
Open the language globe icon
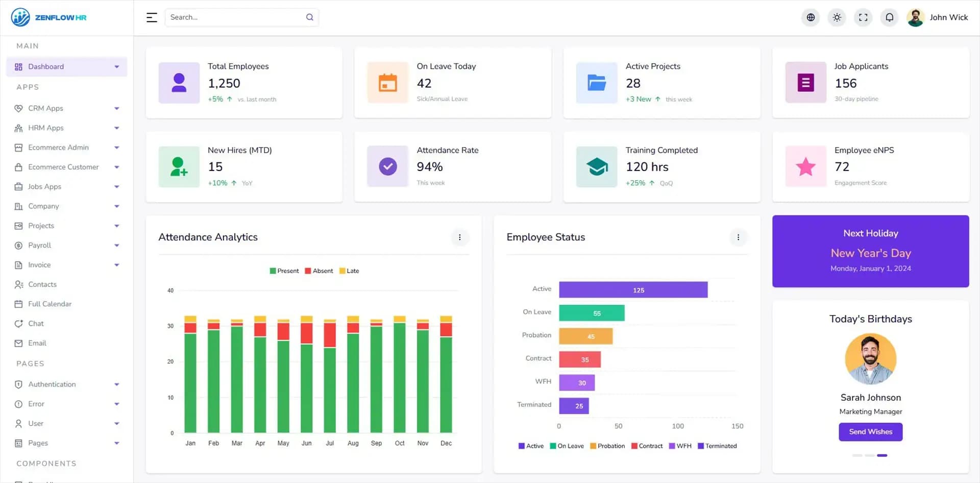(x=811, y=17)
